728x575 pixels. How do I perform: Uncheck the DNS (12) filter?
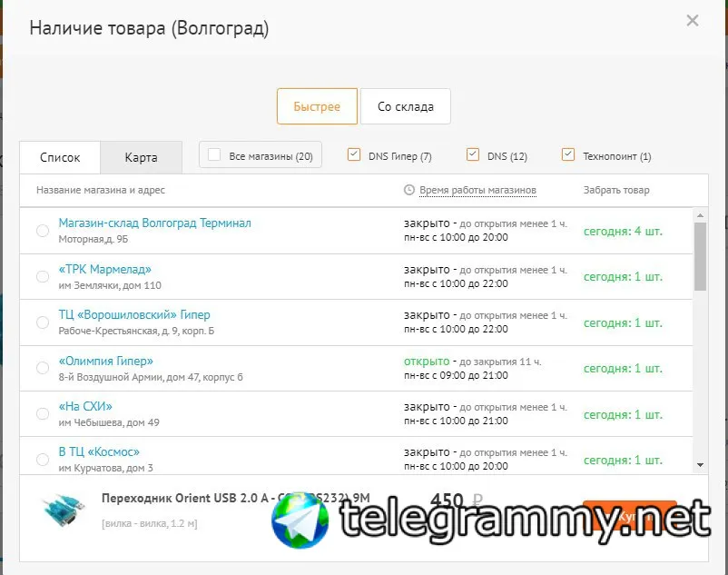(x=473, y=154)
